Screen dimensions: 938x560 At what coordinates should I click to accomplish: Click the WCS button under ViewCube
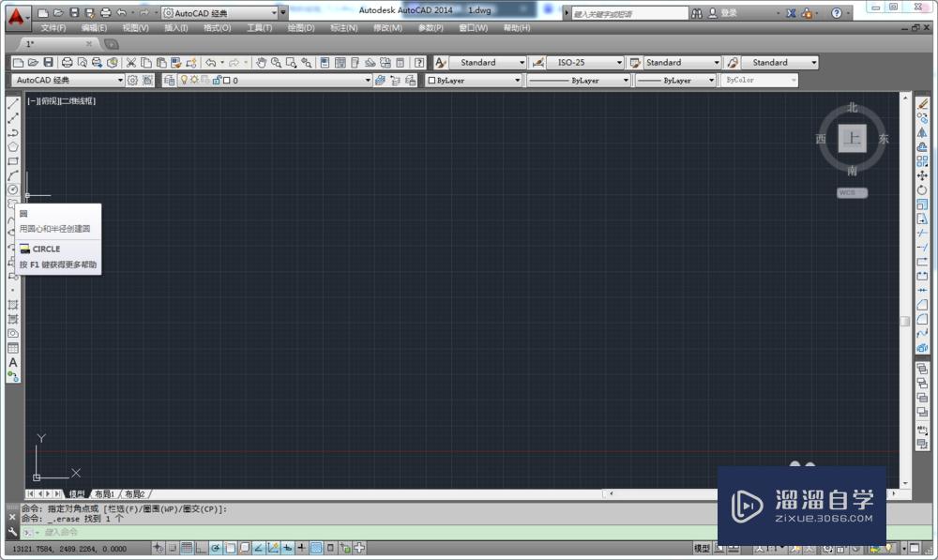[x=852, y=192]
